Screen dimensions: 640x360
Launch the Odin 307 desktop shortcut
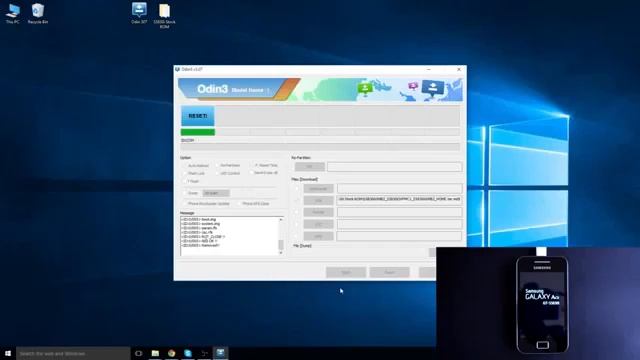pyautogui.click(x=139, y=13)
